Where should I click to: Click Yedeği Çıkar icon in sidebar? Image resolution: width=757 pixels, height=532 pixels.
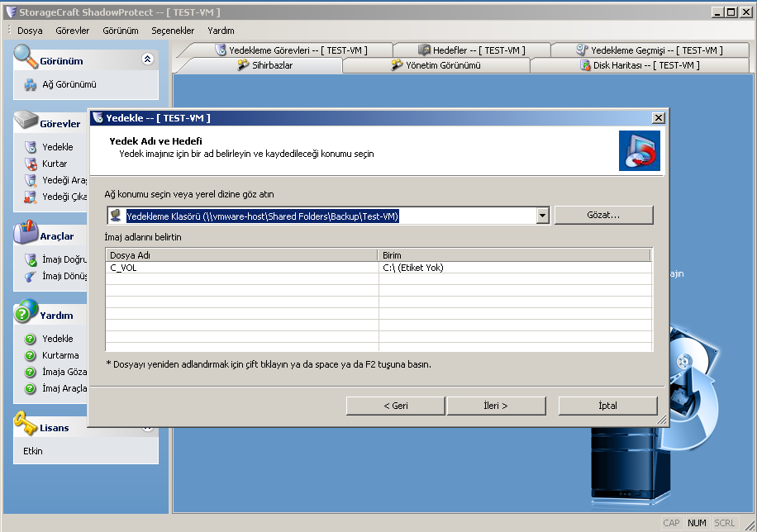coord(31,197)
